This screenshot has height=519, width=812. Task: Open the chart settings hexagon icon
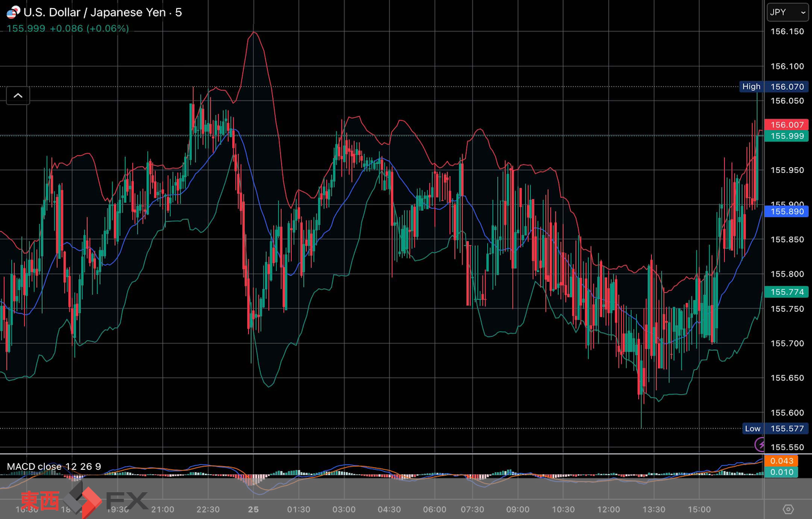coord(788,509)
